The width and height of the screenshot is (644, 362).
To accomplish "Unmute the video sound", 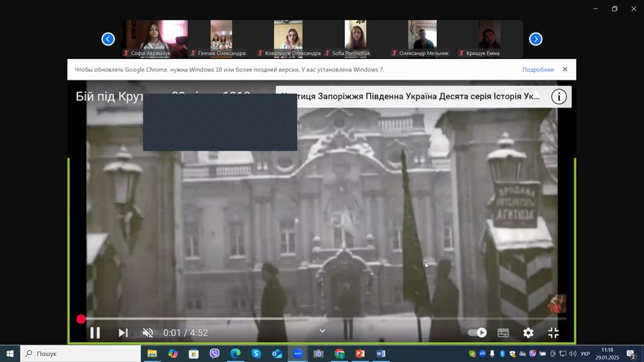I will click(148, 333).
